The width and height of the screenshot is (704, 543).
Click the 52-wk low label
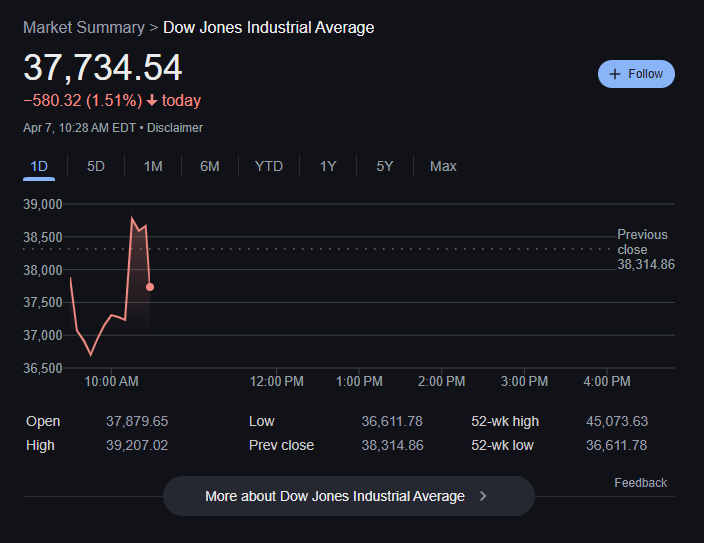pyautogui.click(x=502, y=445)
